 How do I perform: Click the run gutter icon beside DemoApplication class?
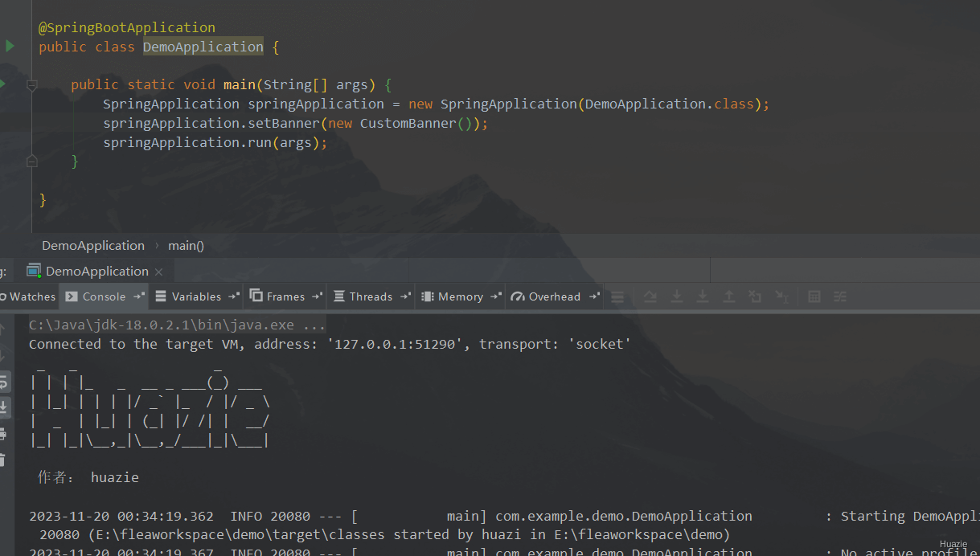(x=10, y=47)
